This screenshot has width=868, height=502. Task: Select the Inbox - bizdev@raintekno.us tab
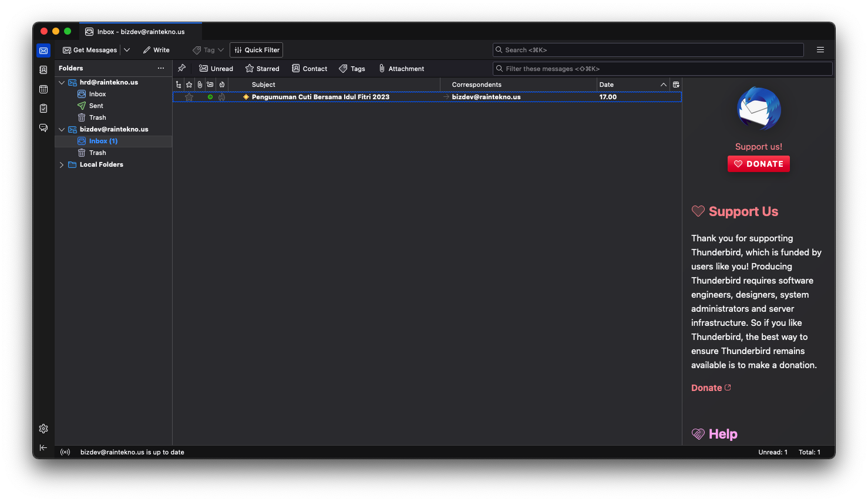pos(141,32)
